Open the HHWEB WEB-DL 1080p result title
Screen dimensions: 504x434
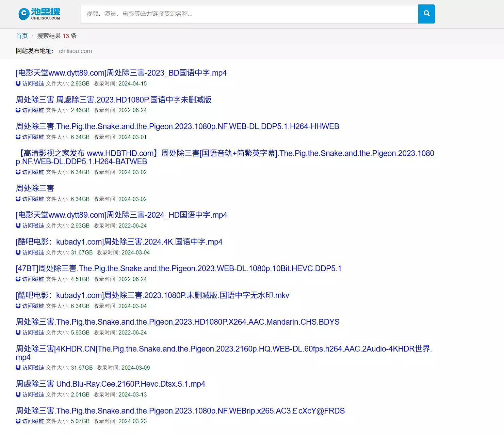177,126
